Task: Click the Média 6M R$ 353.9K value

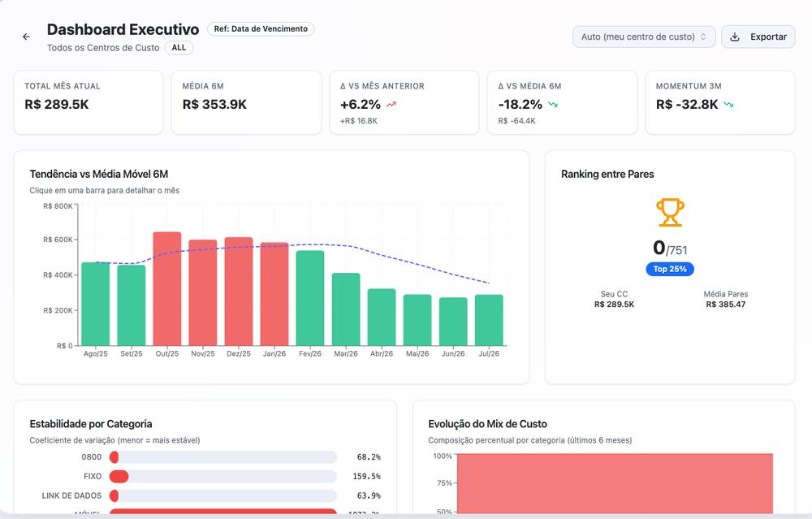Action: (214, 105)
